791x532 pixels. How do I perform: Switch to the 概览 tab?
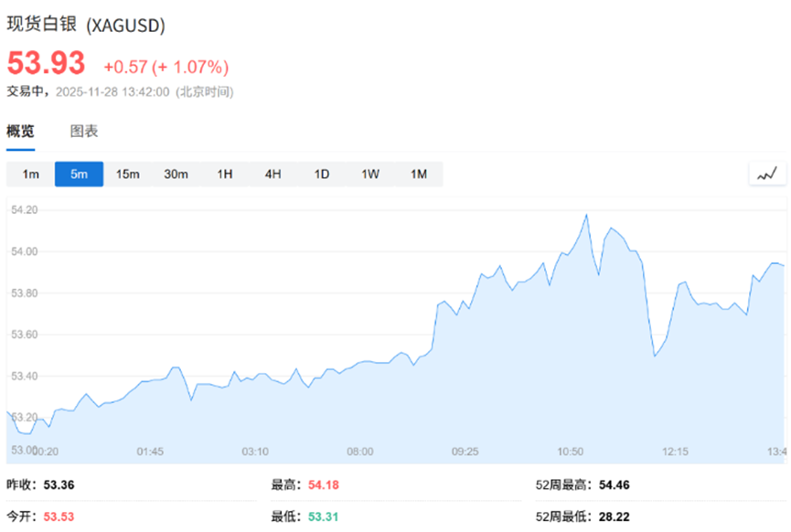point(20,132)
